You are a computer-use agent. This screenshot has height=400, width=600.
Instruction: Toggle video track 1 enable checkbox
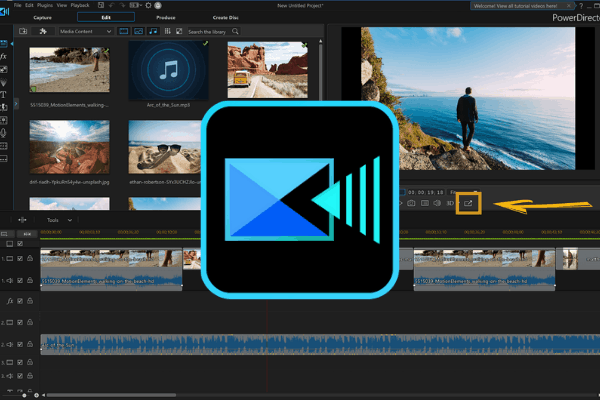pos(20,259)
